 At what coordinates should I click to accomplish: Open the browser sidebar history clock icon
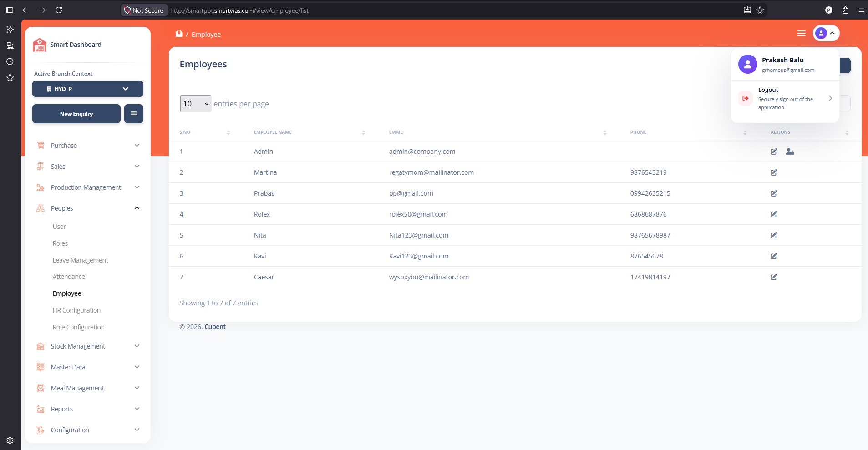click(10, 61)
